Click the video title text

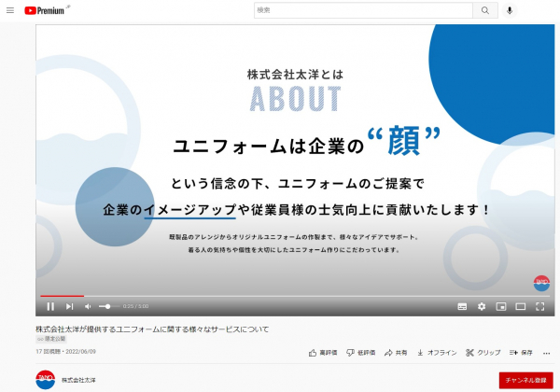point(152,329)
